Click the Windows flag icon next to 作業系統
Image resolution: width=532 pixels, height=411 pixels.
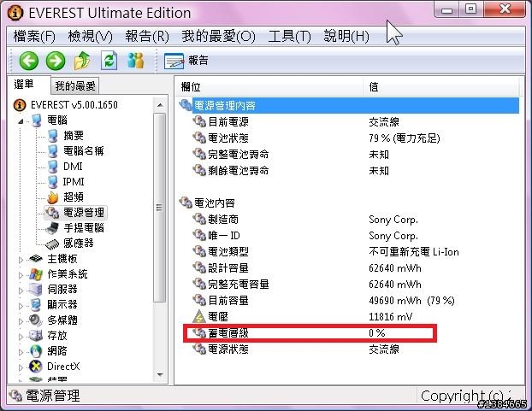point(36,274)
